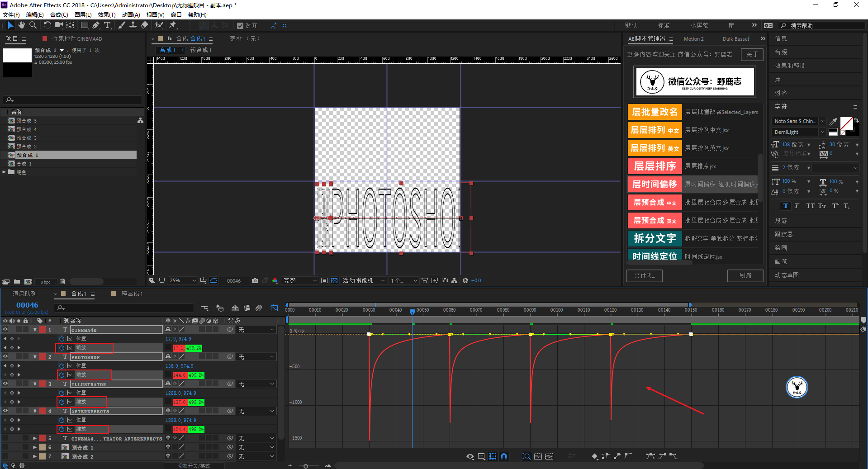This screenshot has width=868, height=469.
Task: Collapse the ILLUSTRATOR layer properties
Action: (x=35, y=384)
